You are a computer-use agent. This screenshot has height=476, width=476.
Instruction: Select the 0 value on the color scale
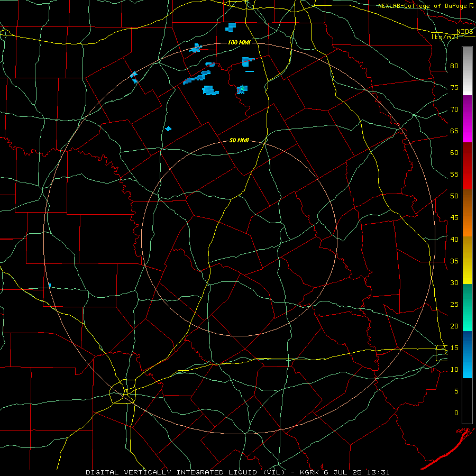[456, 413]
